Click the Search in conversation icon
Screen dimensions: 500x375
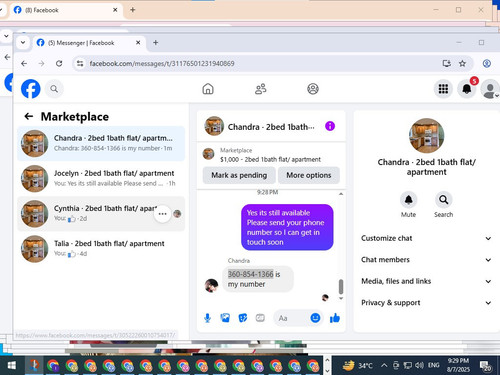pos(443,200)
